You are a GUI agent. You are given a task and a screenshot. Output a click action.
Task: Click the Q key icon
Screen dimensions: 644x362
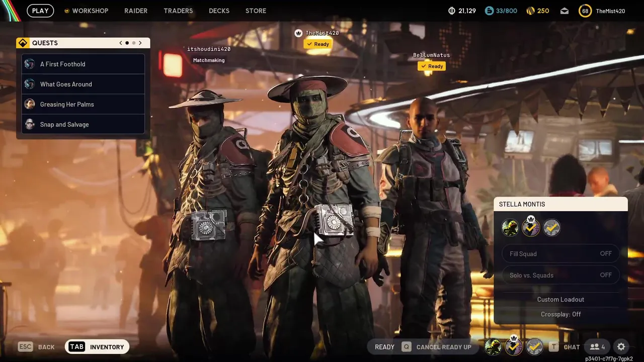tap(406, 347)
